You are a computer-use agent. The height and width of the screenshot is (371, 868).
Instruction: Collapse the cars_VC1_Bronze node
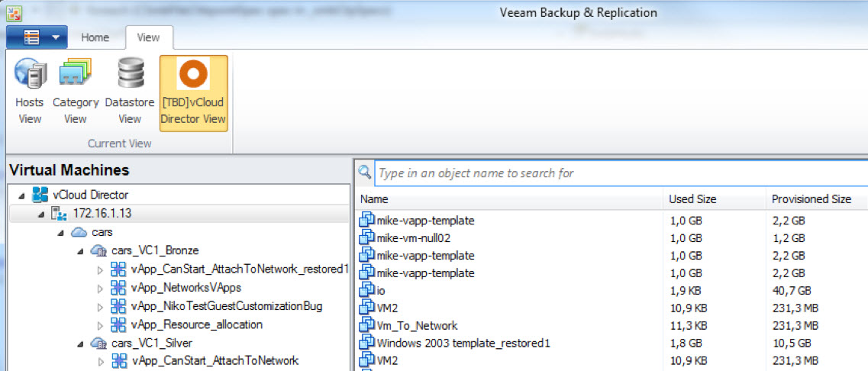(80, 251)
